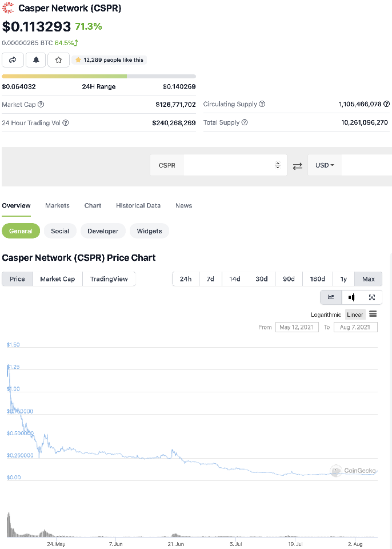This screenshot has height=549, width=392.
Task: Switch chart to TradingView
Action: coord(109,279)
